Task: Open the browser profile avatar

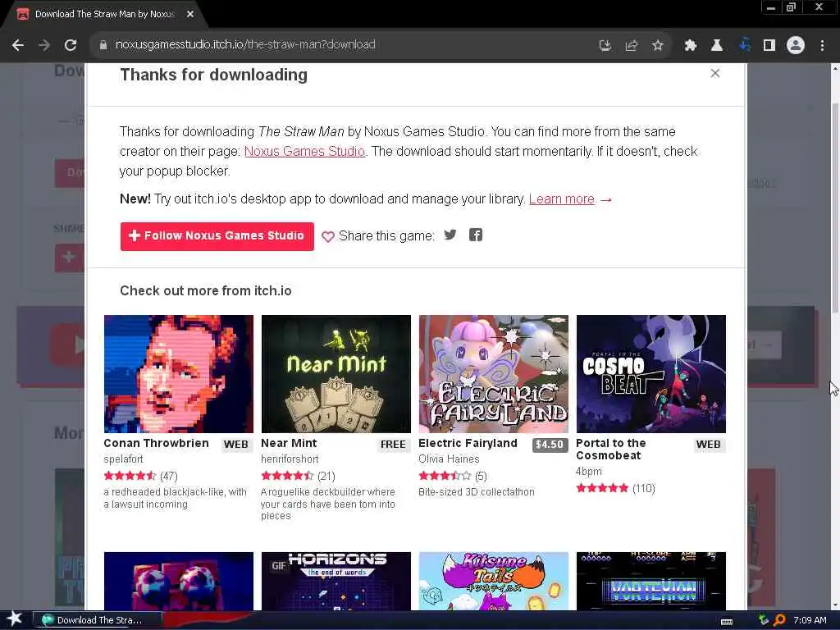Action: pyautogui.click(x=796, y=46)
